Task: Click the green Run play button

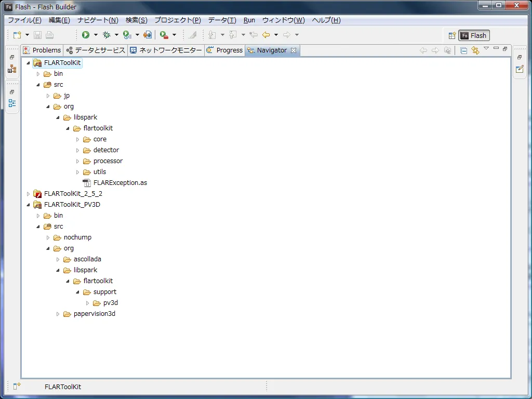Action: pyautogui.click(x=86, y=35)
